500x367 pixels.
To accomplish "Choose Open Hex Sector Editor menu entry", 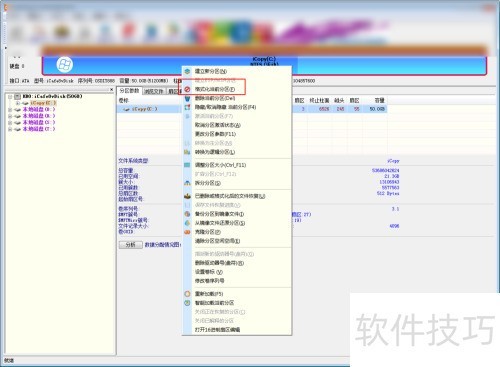I will pyautogui.click(x=217, y=330).
